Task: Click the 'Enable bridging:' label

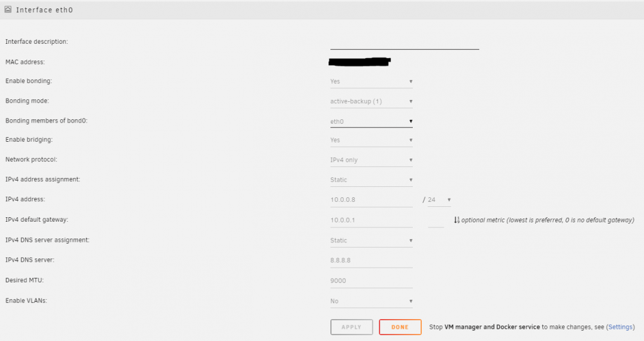Action: click(29, 139)
